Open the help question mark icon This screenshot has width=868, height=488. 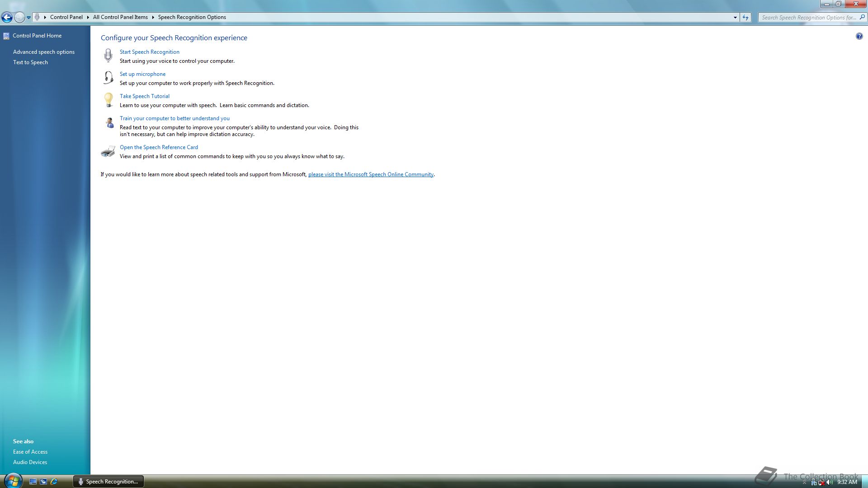coord(859,36)
